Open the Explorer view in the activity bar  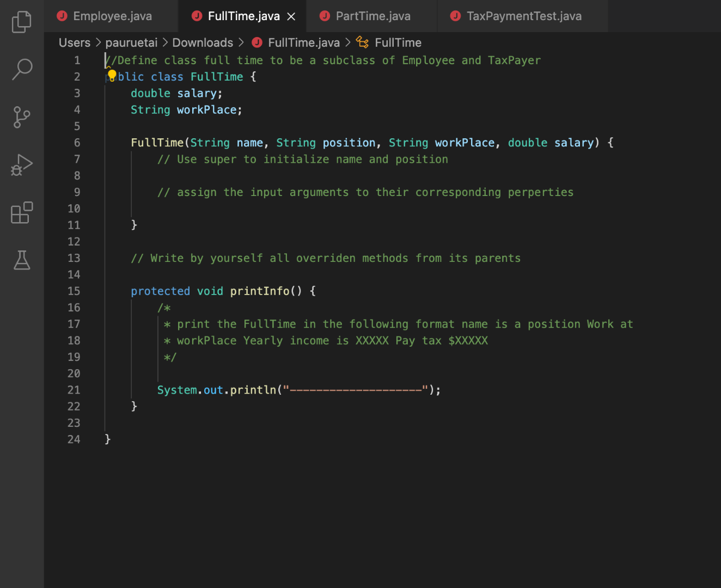(x=22, y=22)
